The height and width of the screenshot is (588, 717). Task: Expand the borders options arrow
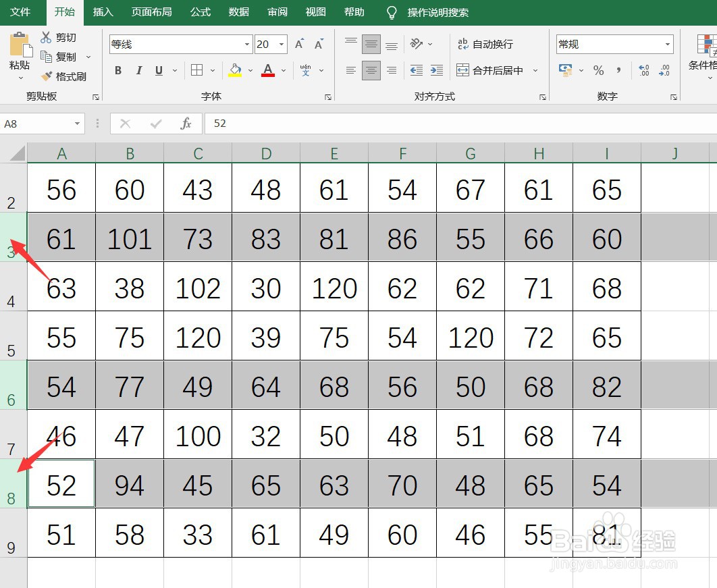(213, 70)
